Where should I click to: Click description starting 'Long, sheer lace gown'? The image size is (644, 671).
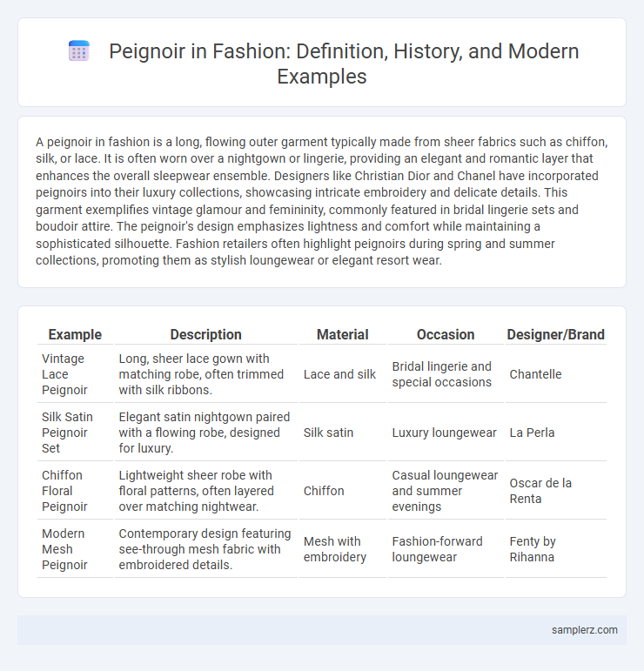(206, 374)
